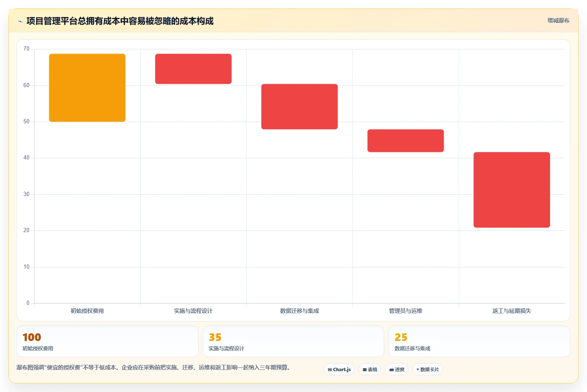This screenshot has height=392, width=587.
Task: Select the red 数据迁移与集成 bar
Action: pos(300,107)
